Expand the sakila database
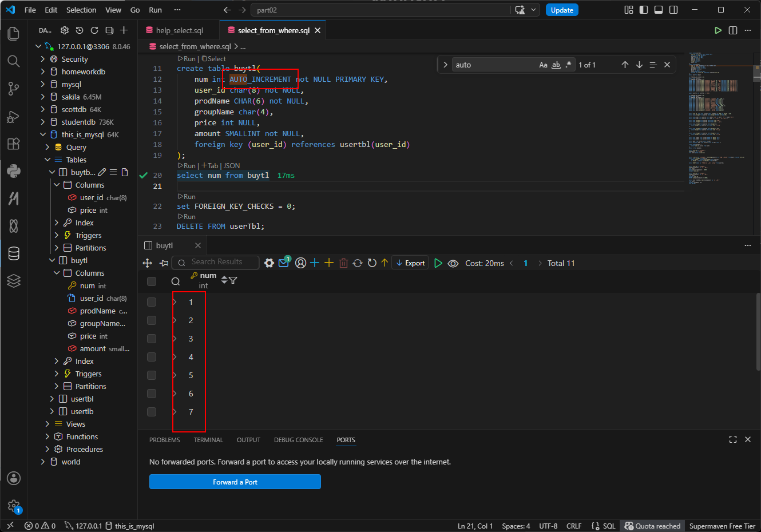The width and height of the screenshot is (761, 532). 43,97
